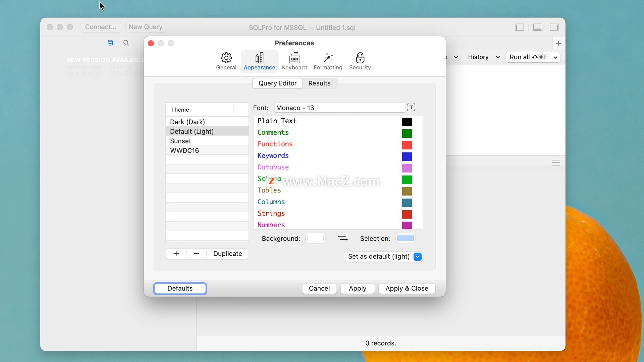Click Apply & Close button
Image resolution: width=644 pixels, height=362 pixels.
pyautogui.click(x=407, y=289)
